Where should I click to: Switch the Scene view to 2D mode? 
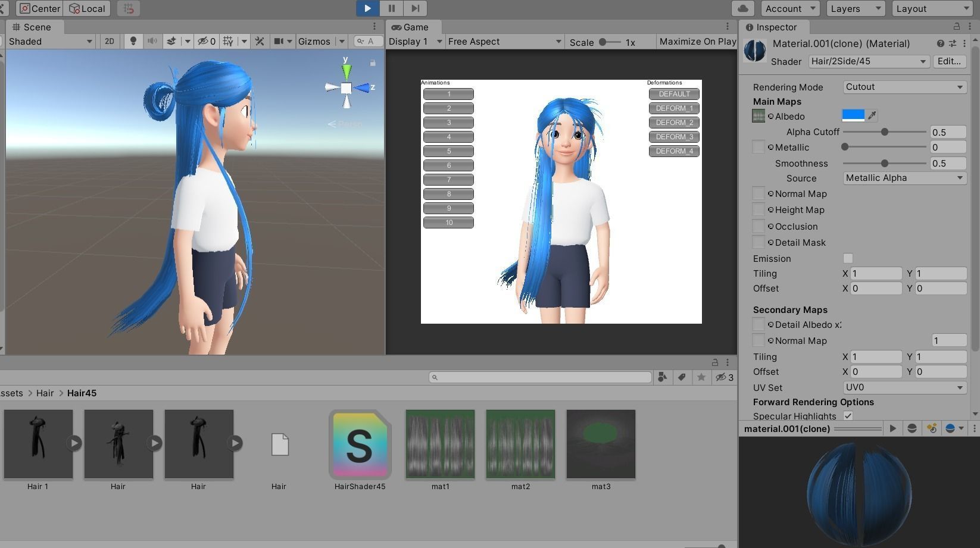point(110,41)
